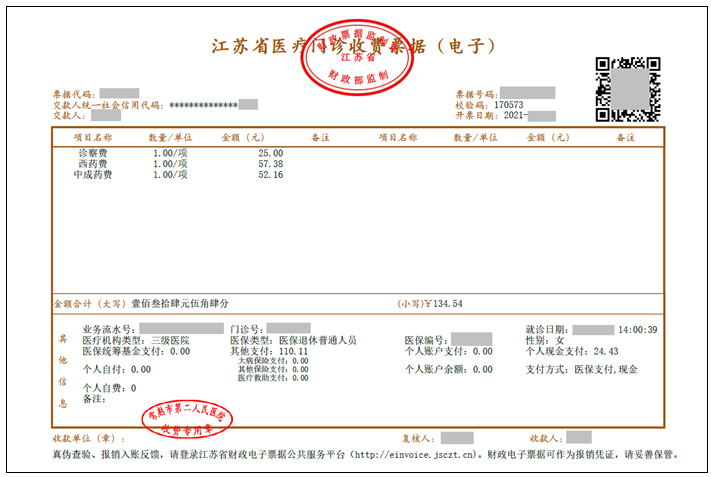Viewport: 711px width, 477px height.
Task: Click the 中成药费 item name
Action: point(93,175)
